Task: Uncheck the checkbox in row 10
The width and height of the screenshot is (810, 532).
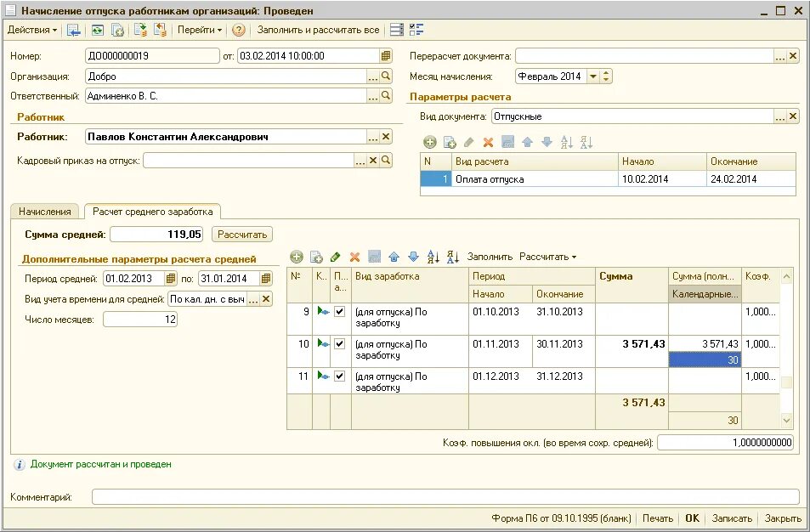Action: tap(339, 344)
